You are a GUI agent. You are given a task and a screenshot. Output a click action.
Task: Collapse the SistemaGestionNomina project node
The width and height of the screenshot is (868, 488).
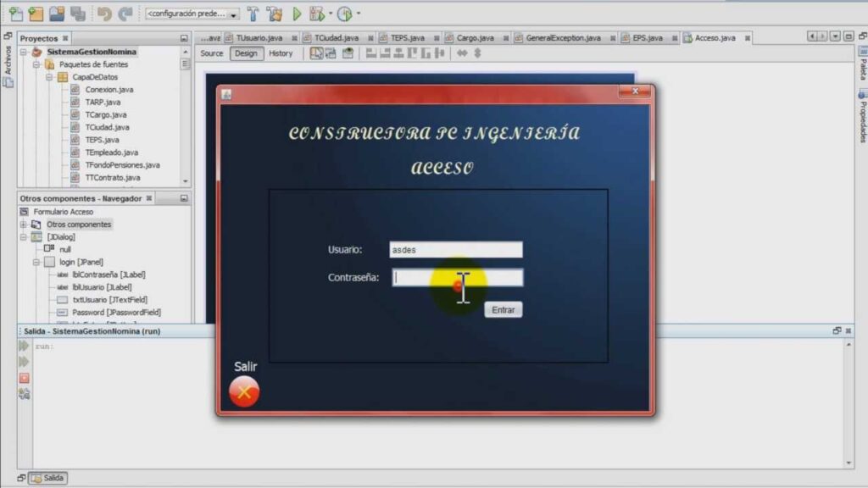24,52
